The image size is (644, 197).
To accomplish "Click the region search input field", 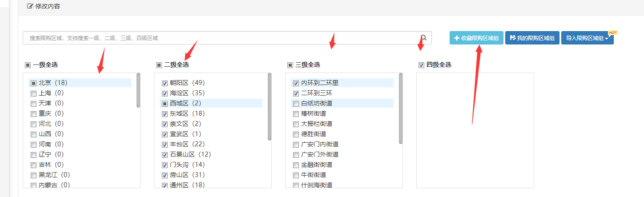I will [222, 38].
